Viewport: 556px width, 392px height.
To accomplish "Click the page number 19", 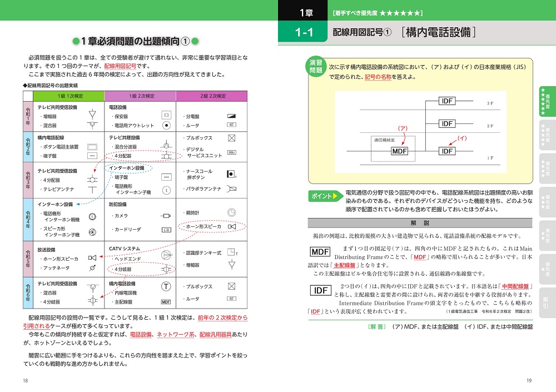I will tap(529, 381).
